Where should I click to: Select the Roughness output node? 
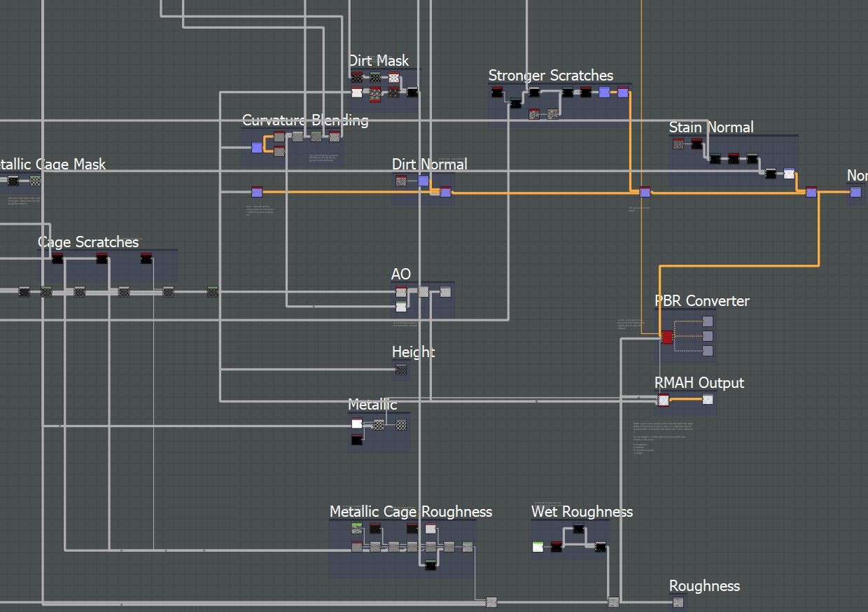[678, 601]
